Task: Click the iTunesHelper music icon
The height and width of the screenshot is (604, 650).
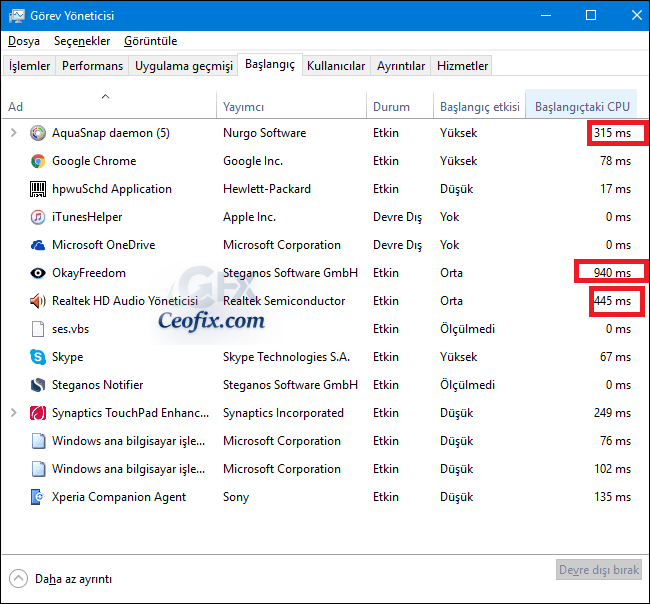Action: tap(38, 217)
